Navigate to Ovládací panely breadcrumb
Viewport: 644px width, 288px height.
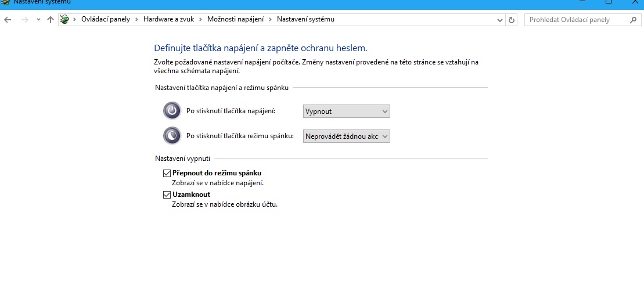pyautogui.click(x=105, y=19)
